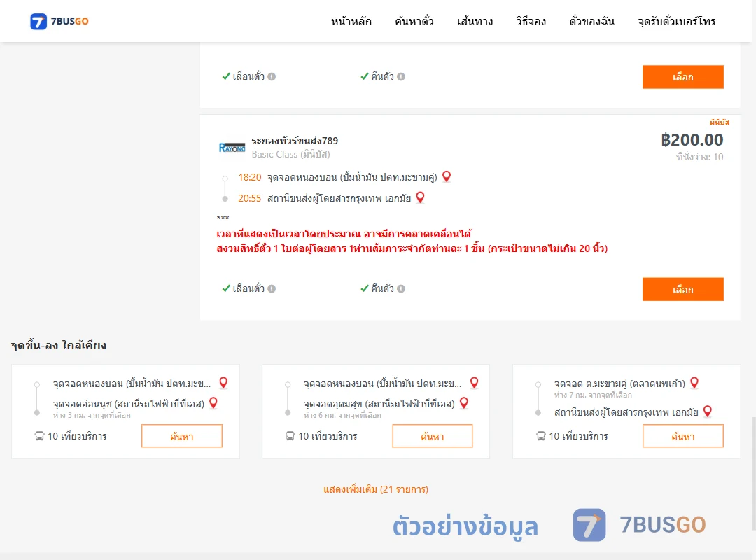Viewport: 756px width, 560px height.
Task: Click the Rayong tour operator logo
Action: [232, 148]
